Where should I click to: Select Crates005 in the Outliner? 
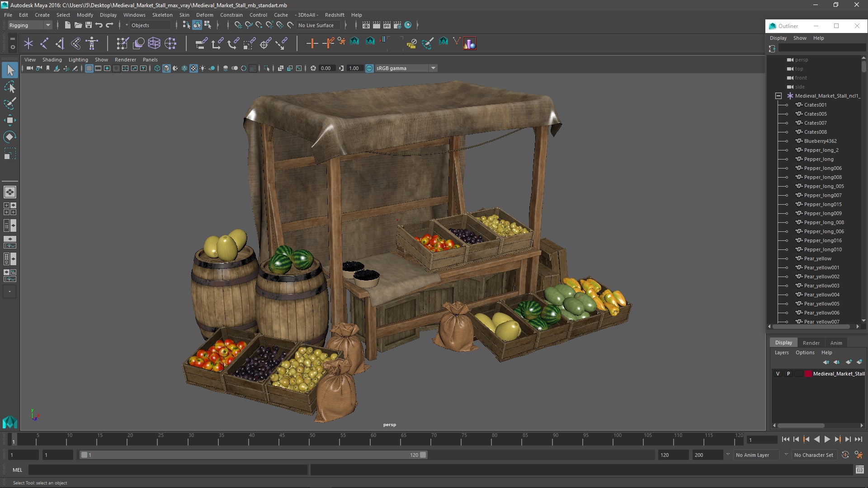[815, 114]
